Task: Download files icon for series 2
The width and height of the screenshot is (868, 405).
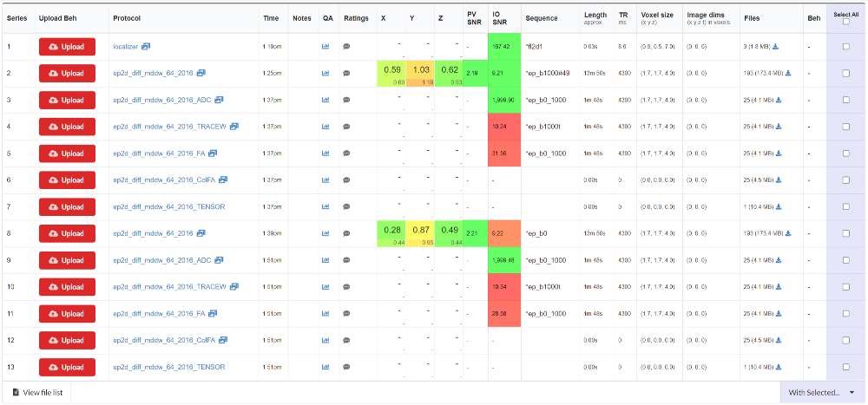Action: tap(788, 74)
